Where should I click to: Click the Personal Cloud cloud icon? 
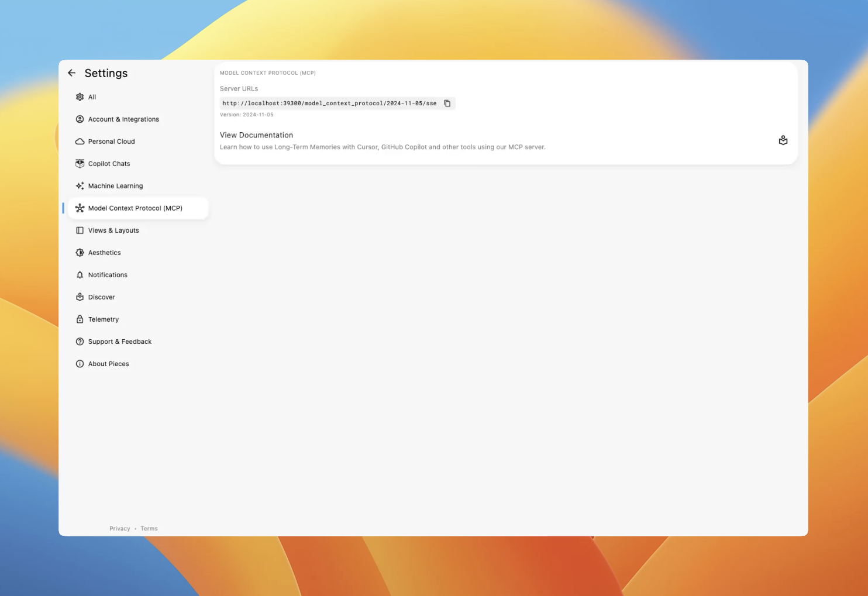tap(80, 142)
